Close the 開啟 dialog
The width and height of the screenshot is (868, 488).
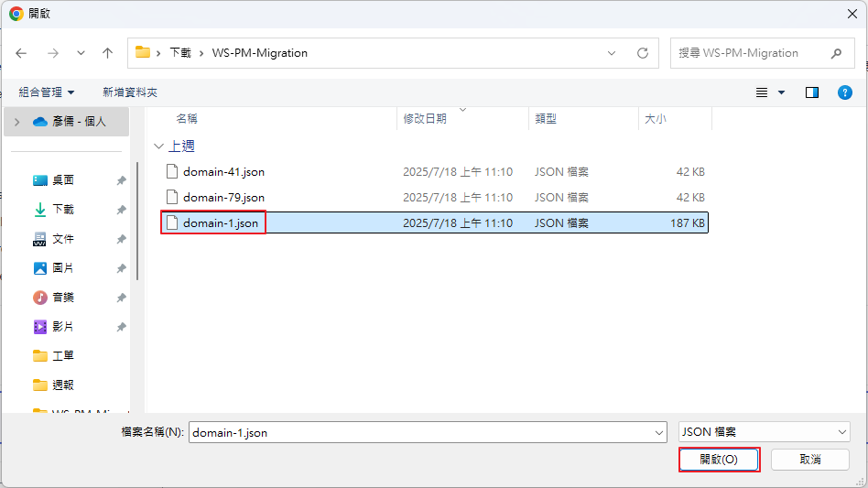point(852,14)
